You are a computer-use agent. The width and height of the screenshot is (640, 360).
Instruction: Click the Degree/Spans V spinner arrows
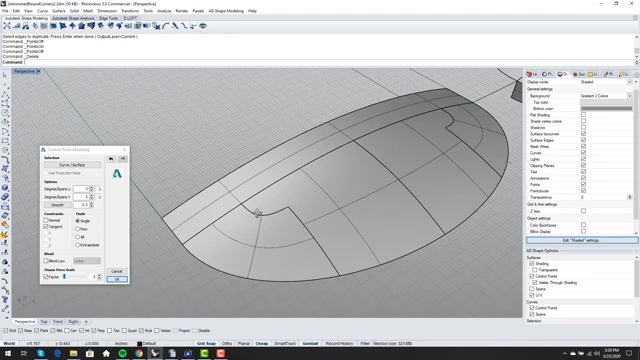coord(91,197)
